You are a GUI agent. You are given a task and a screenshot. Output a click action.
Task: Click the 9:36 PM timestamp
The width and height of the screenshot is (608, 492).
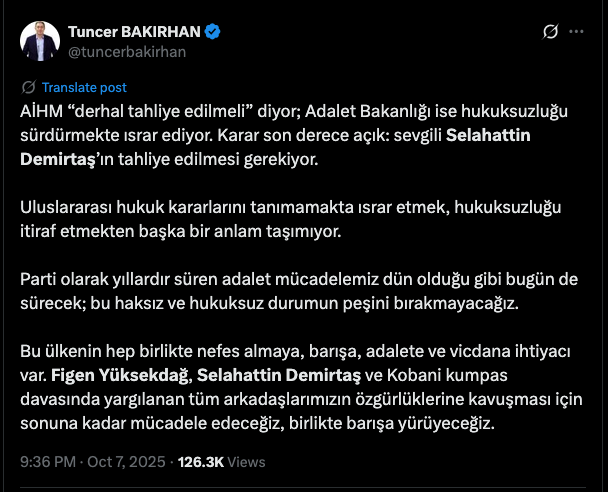point(47,462)
